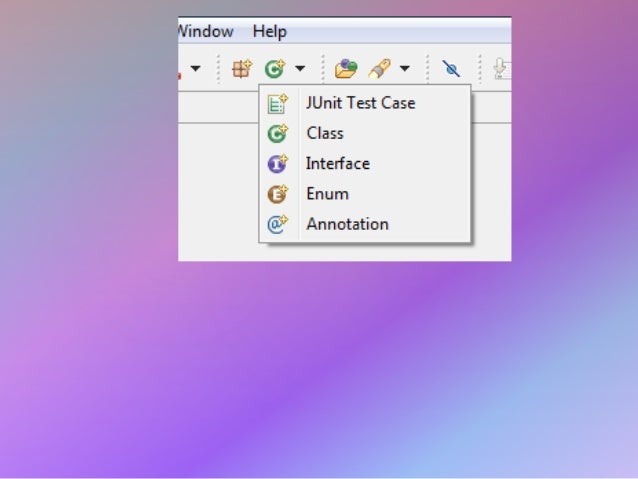The height and width of the screenshot is (479, 638).
Task: Choose Class in the dropdown menu
Action: [365, 133]
